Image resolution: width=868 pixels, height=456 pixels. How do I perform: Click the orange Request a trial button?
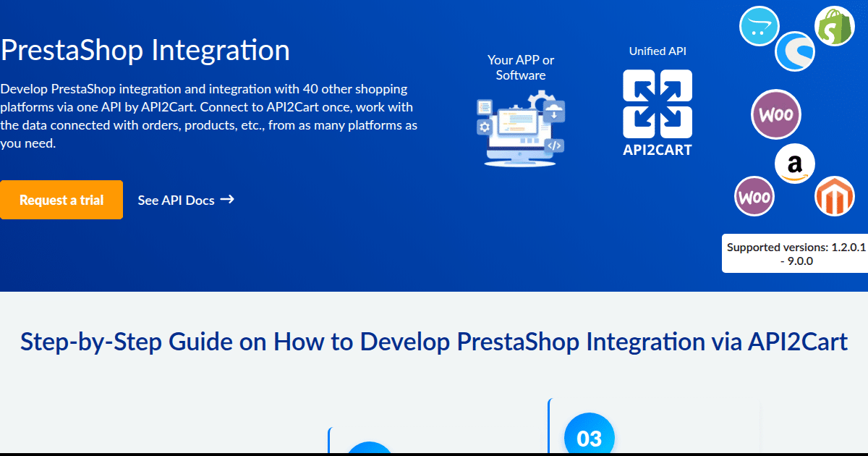[x=61, y=200]
